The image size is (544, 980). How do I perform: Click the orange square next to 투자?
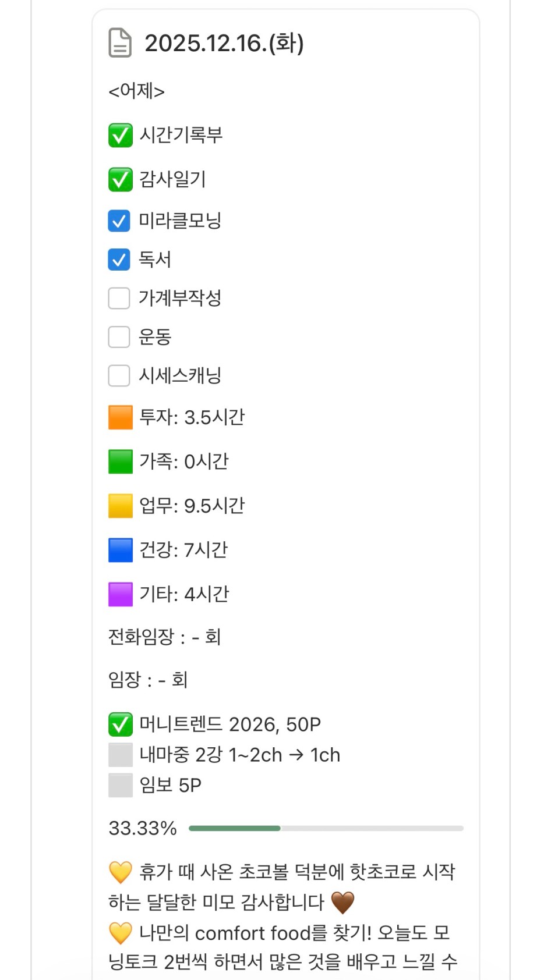tap(120, 417)
